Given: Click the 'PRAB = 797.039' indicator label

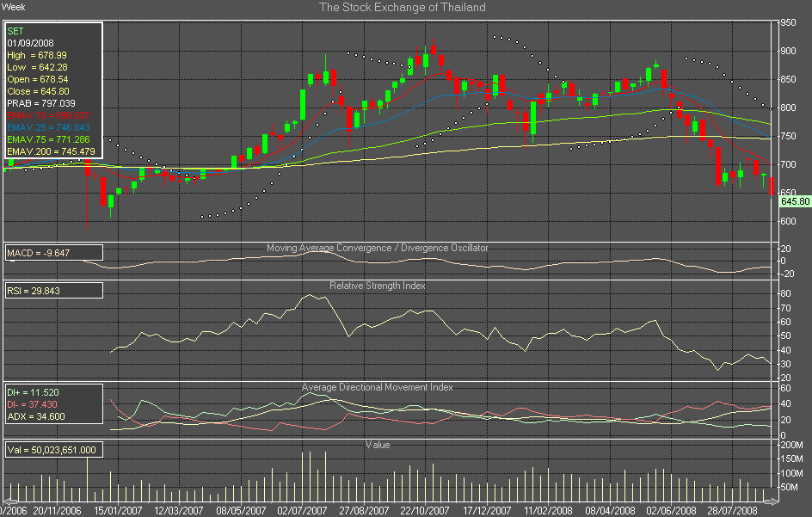Looking at the screenshot, I should [x=41, y=103].
